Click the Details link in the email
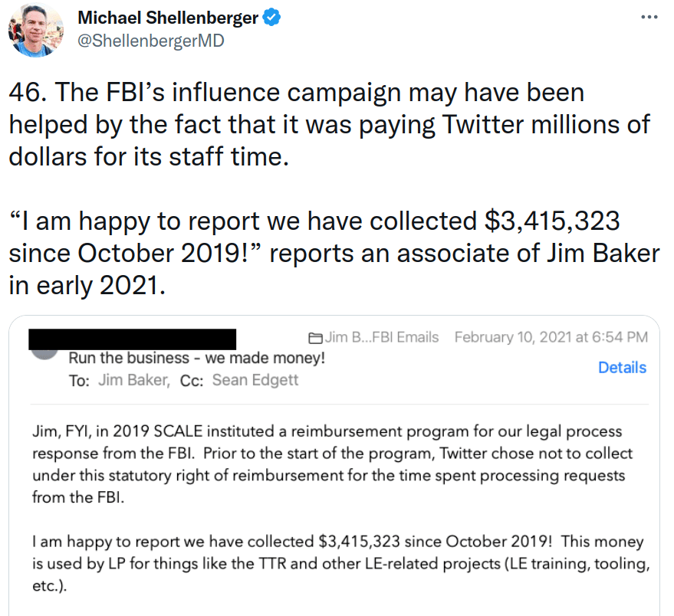674x616 pixels. (x=622, y=368)
